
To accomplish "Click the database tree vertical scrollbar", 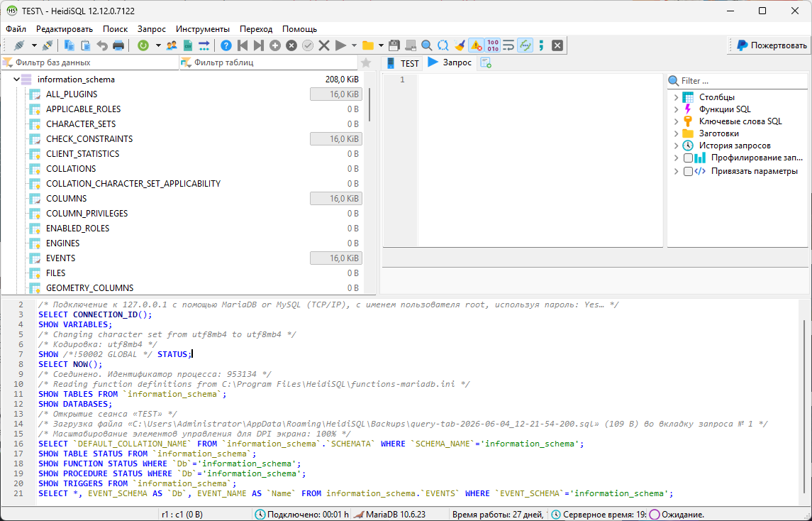I will pyautogui.click(x=369, y=105).
